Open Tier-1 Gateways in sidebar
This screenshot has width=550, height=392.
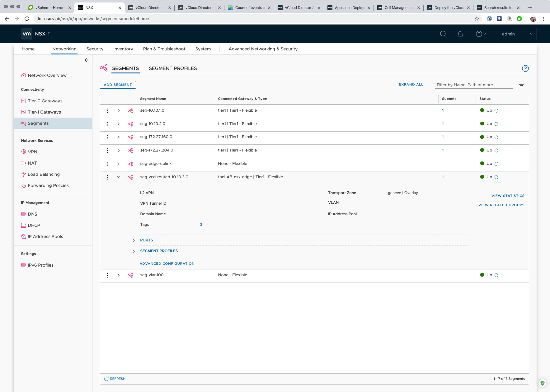pos(45,112)
